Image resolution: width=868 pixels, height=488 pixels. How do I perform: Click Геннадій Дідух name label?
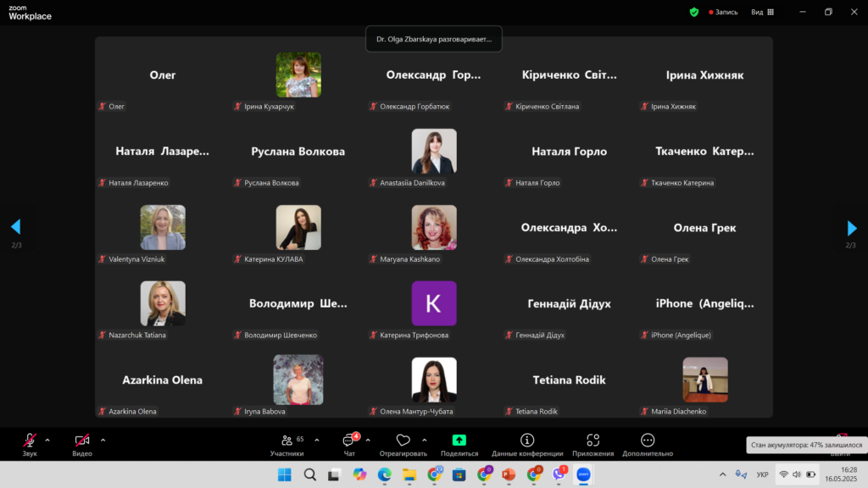(540, 335)
